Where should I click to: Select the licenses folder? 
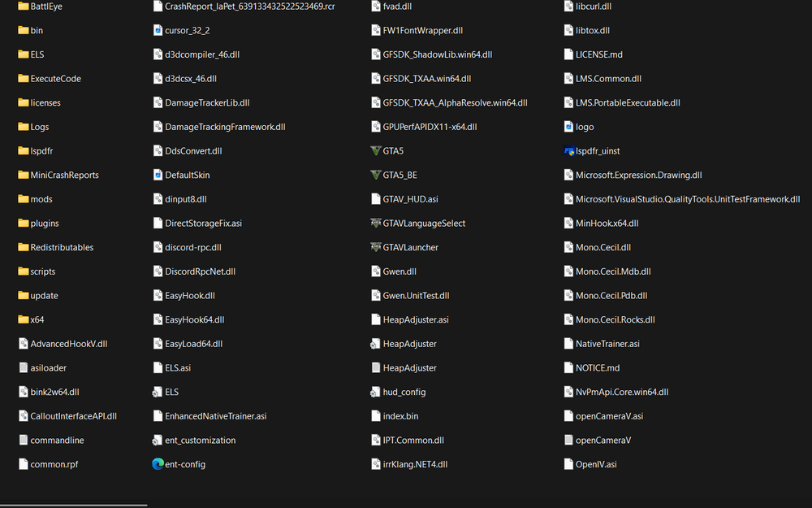(x=39, y=102)
